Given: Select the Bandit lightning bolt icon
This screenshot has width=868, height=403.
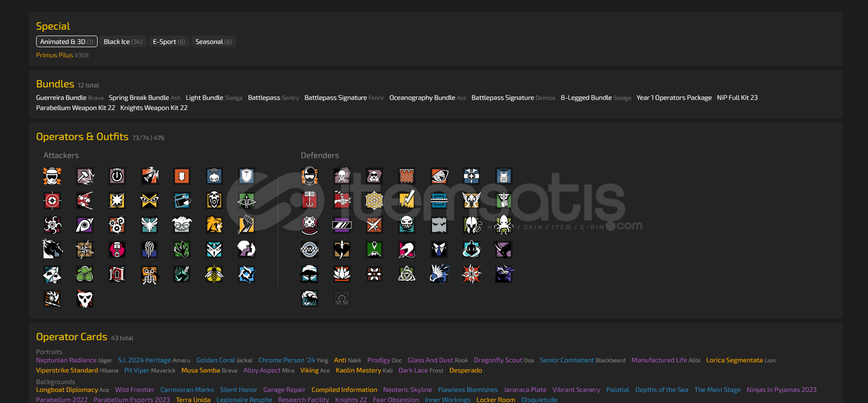Looking at the screenshot, I should click(407, 201).
